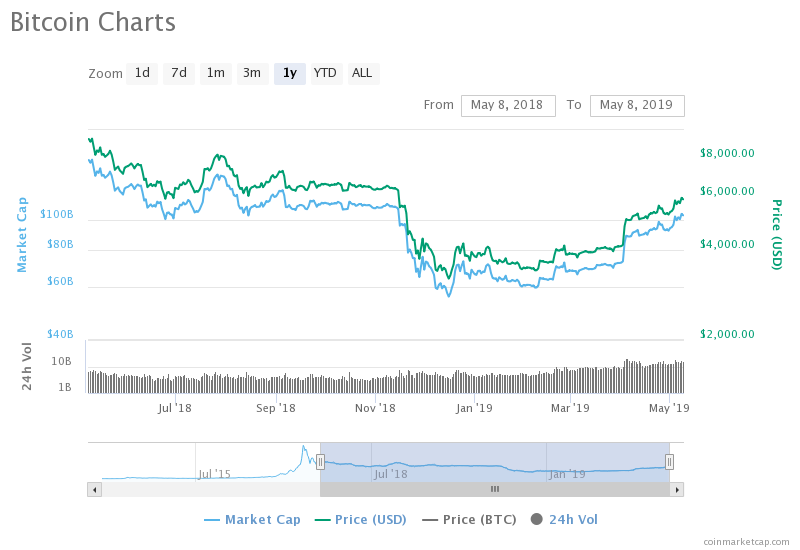Click the 24h Vol legend circle icon
This screenshot has width=800, height=550.
tap(537, 519)
